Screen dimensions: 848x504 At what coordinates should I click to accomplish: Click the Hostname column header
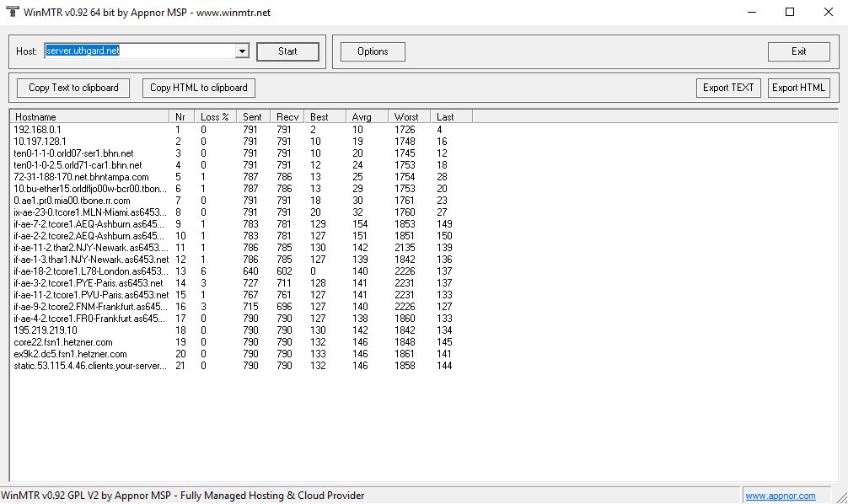pyautogui.click(x=89, y=116)
